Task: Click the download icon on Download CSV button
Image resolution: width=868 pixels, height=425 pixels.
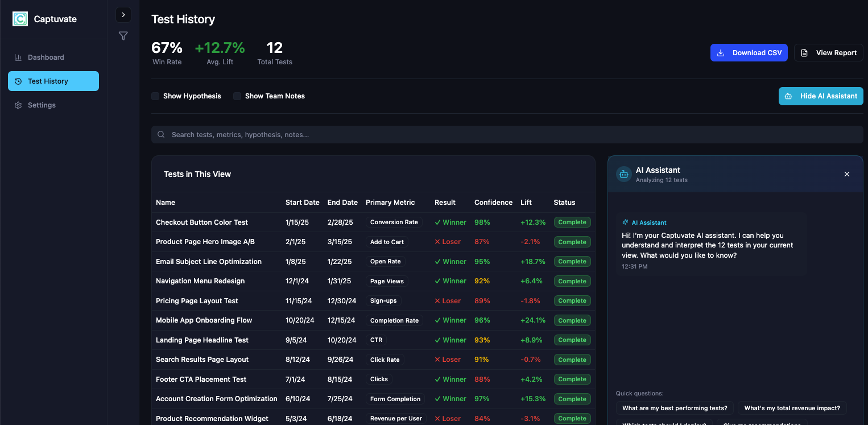Action: coord(721,52)
